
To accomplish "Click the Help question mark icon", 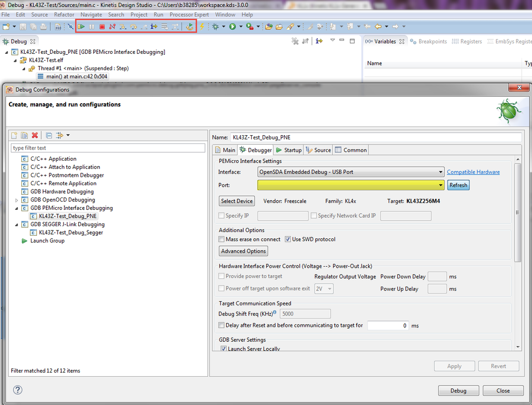I will click(18, 390).
